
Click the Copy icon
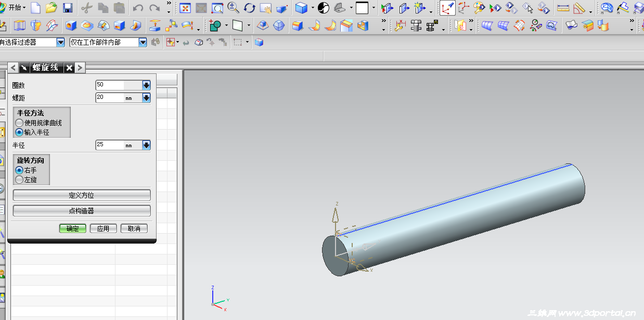tap(103, 8)
